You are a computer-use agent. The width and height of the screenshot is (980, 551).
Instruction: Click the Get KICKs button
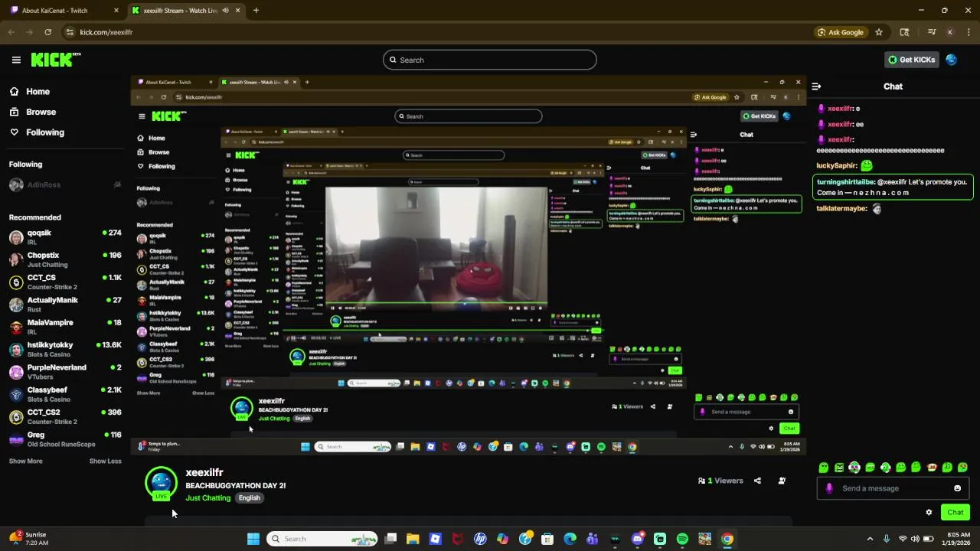point(910,60)
